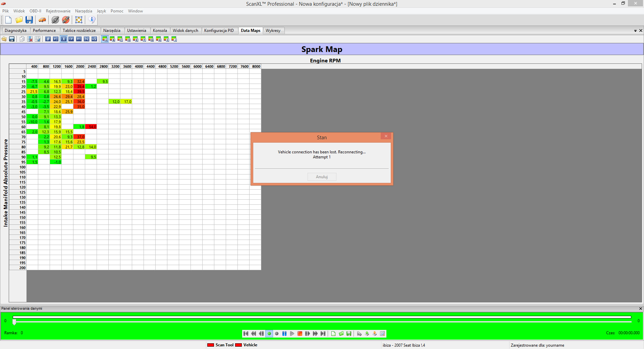
Task: Select the 'v<' maximum display mode
Action: 79,39
